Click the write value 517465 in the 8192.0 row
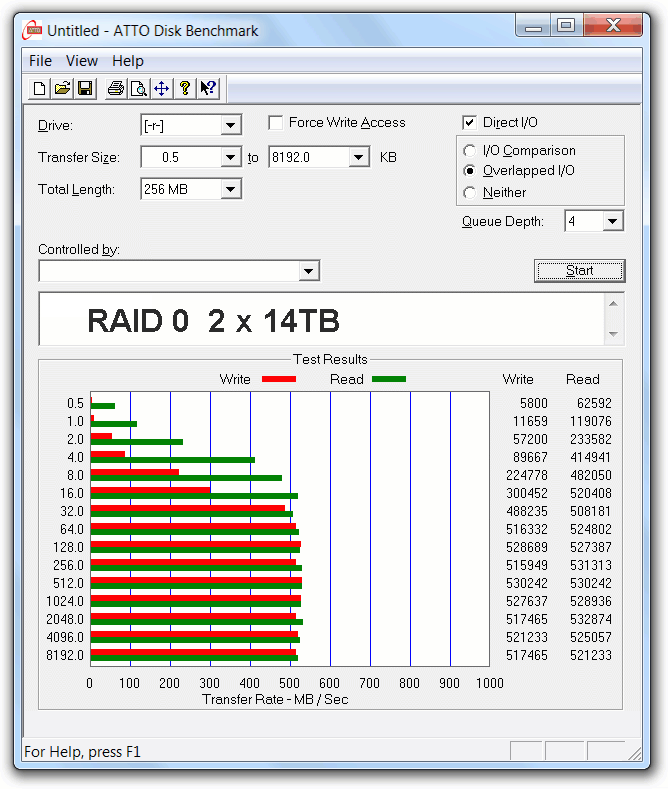The width and height of the screenshot is (668, 789). 527,655
